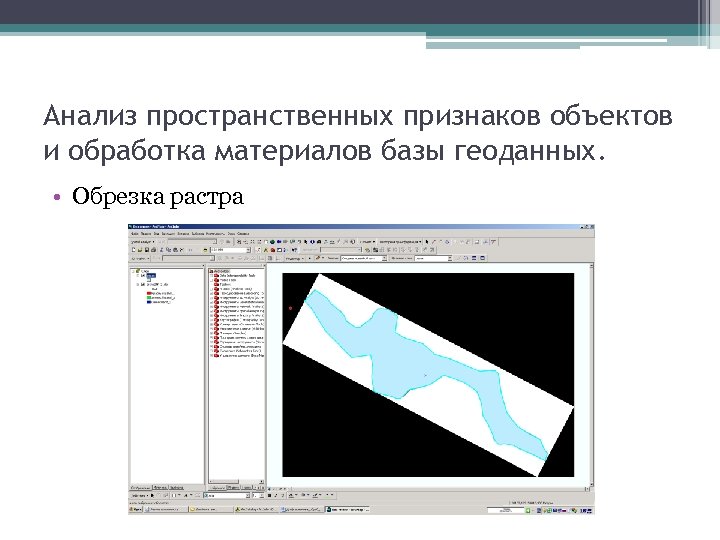
Task: Toggle checkbox of highlighted layer in table of contents
Action: click(x=143, y=276)
